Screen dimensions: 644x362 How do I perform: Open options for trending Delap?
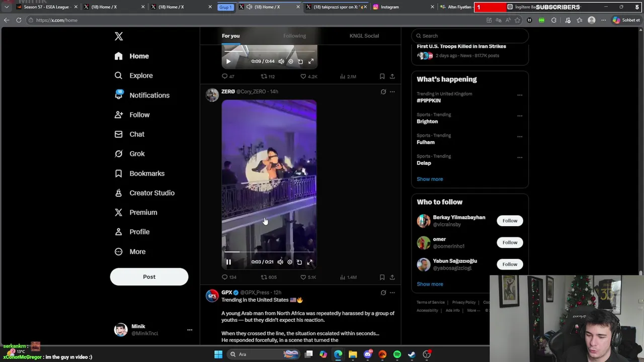(520, 157)
